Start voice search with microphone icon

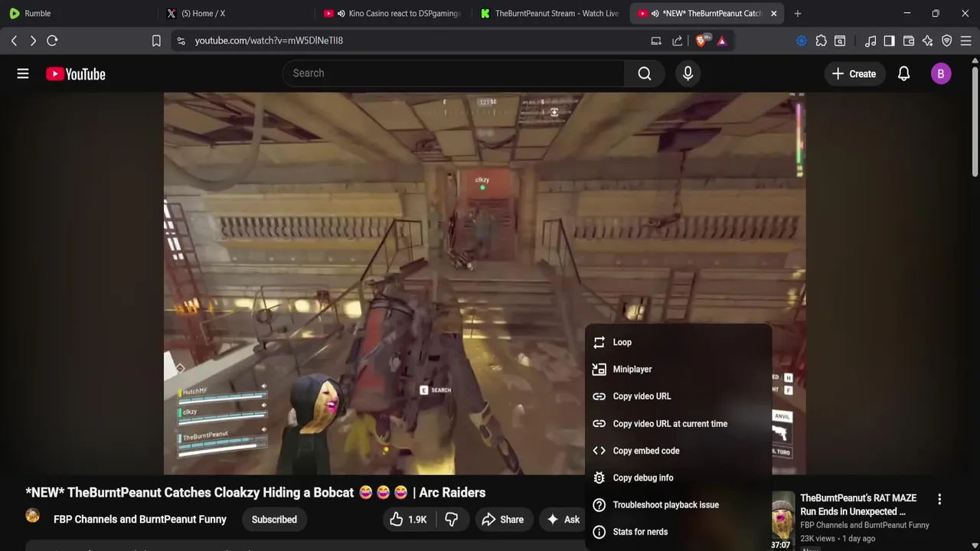click(x=688, y=73)
